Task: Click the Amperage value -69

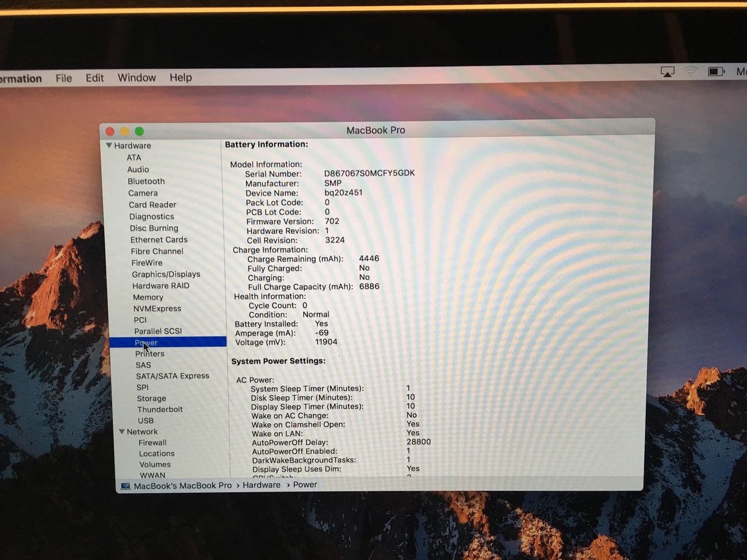Action: pyautogui.click(x=322, y=333)
